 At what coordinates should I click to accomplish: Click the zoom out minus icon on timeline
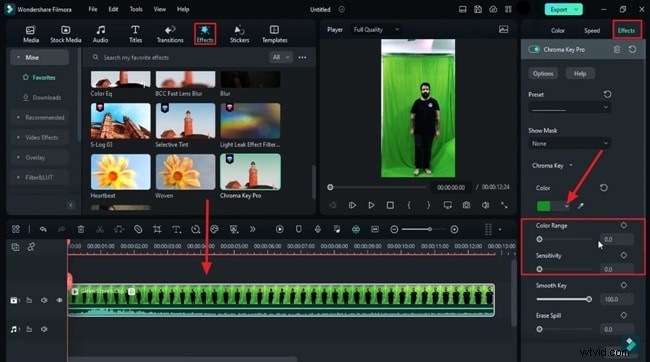(x=394, y=229)
